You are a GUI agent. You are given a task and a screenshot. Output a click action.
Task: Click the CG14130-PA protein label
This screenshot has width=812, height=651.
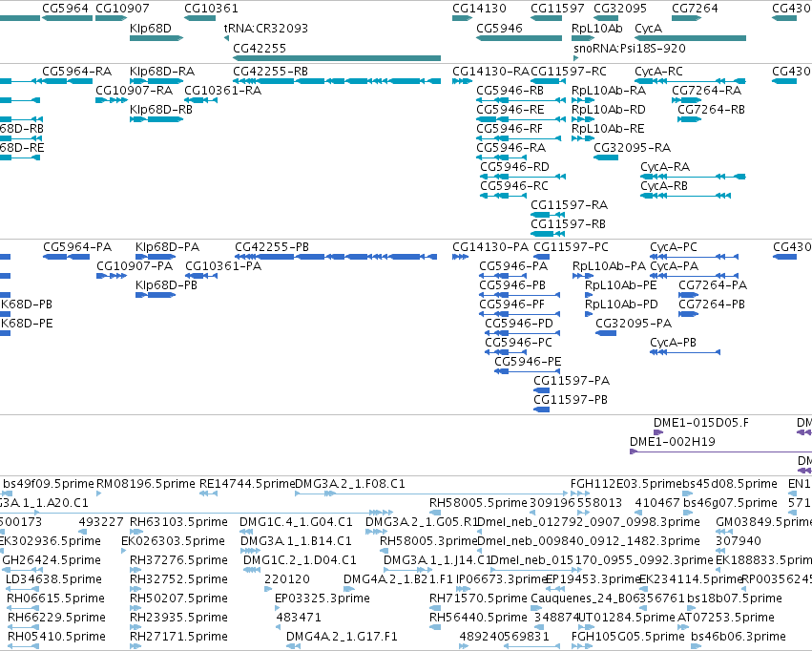click(490, 247)
